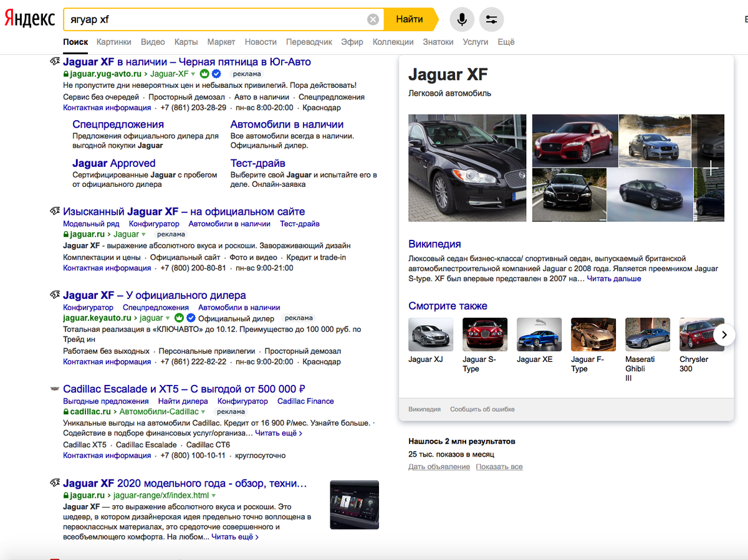748x560 pixels.
Task: Clear the search query with the X icon
Action: point(373,19)
